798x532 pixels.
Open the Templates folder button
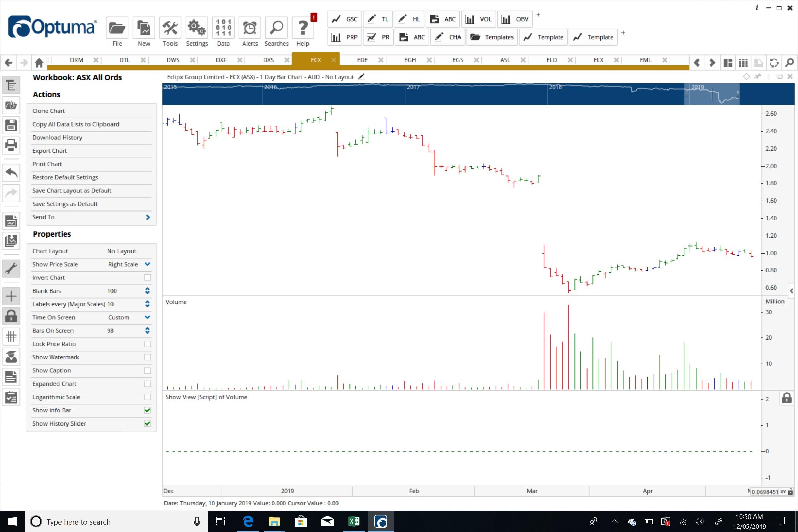[492, 37]
